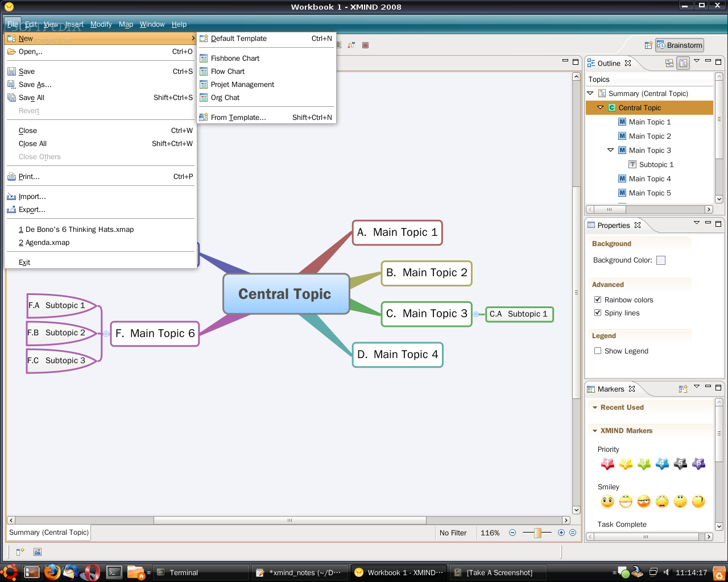The height and width of the screenshot is (582, 728).
Task: Add the Priority 1 red star marker
Action: [607, 464]
